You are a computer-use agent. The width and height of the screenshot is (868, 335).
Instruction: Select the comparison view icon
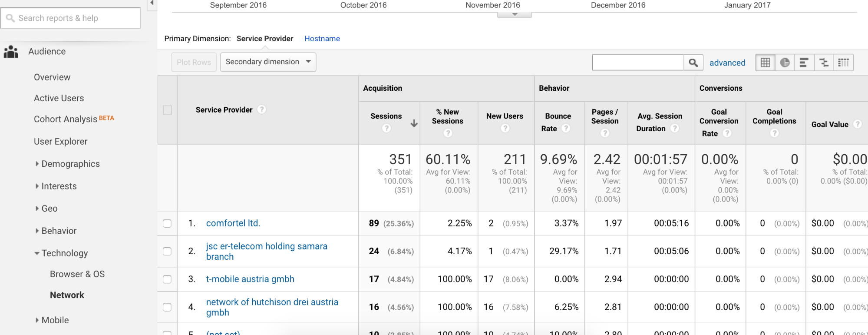click(x=824, y=63)
